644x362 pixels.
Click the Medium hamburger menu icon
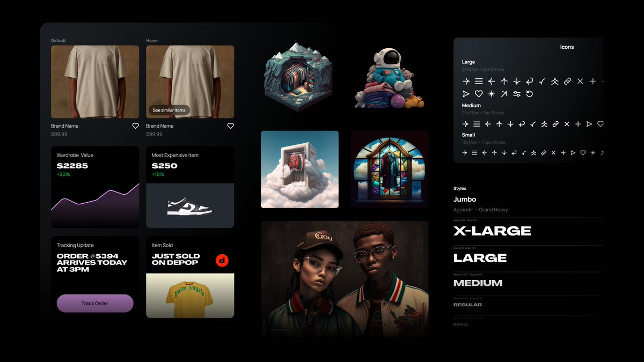click(x=477, y=124)
